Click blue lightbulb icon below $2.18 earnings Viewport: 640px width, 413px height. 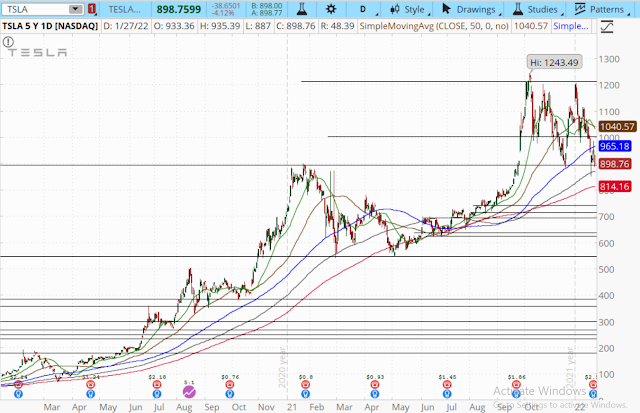click(157, 394)
